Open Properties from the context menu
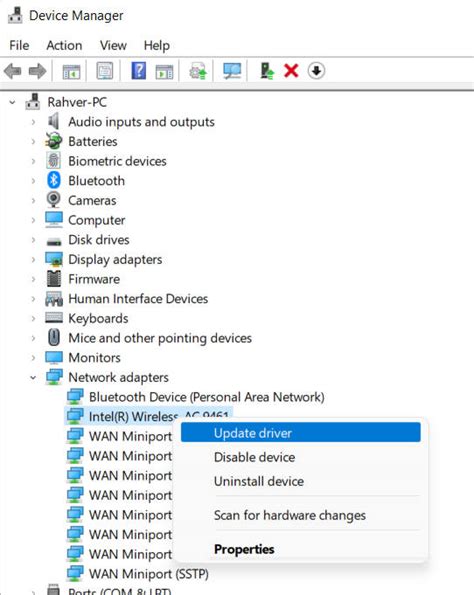 coord(244,549)
